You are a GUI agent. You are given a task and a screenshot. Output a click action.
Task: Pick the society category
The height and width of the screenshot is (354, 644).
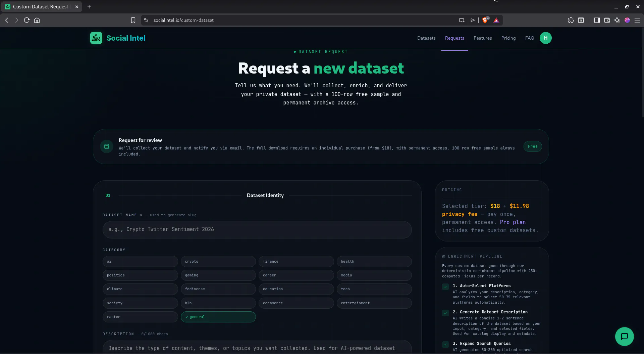pyautogui.click(x=140, y=303)
